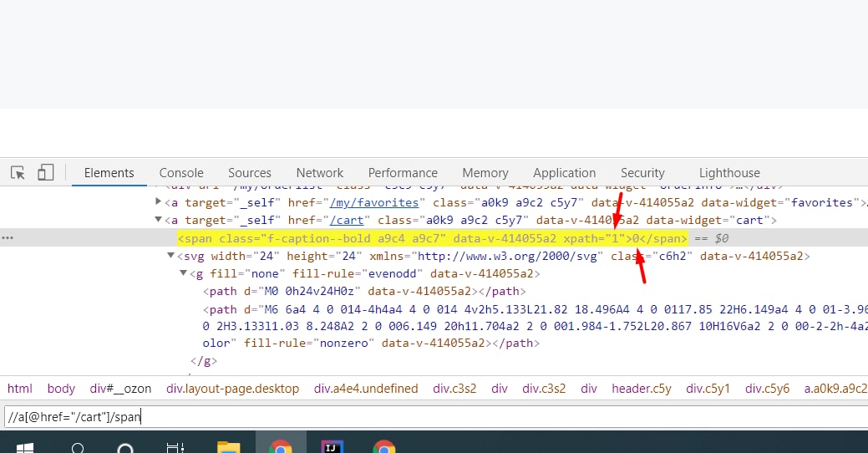This screenshot has width=868, height=453.
Task: Open the Windows Start menu
Action: click(x=25, y=447)
